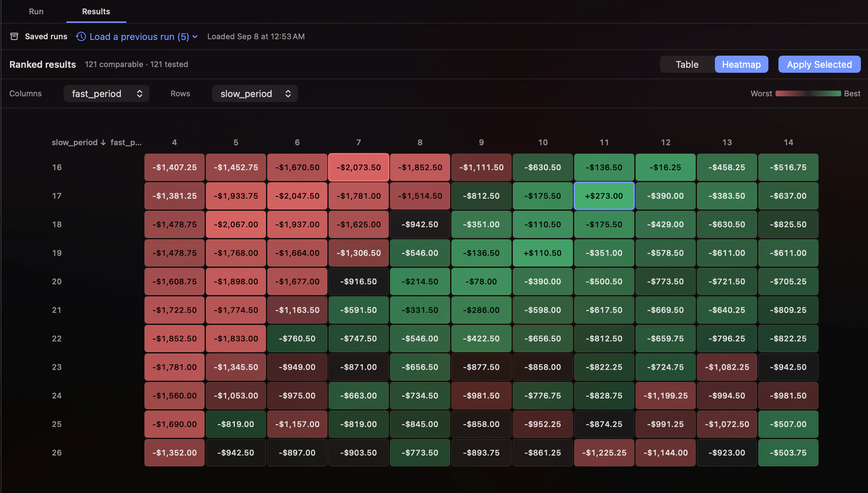Viewport: 868px width, 493px height.
Task: Select the -$2,067.00 cell
Action: (236, 224)
